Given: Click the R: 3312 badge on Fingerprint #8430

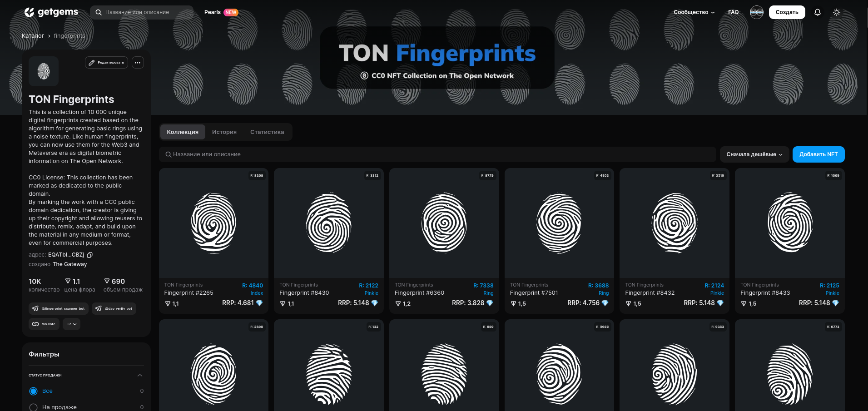Looking at the screenshot, I should pyautogui.click(x=372, y=175).
